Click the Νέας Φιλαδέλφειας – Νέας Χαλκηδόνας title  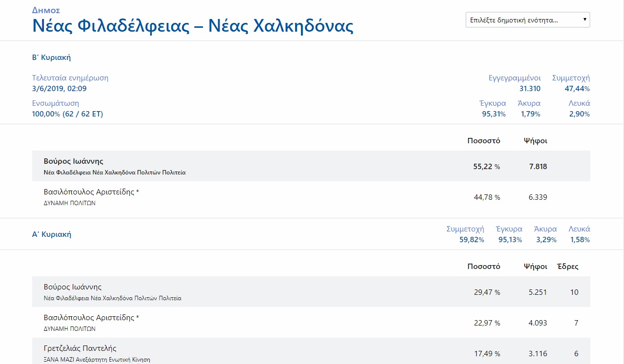click(x=193, y=26)
